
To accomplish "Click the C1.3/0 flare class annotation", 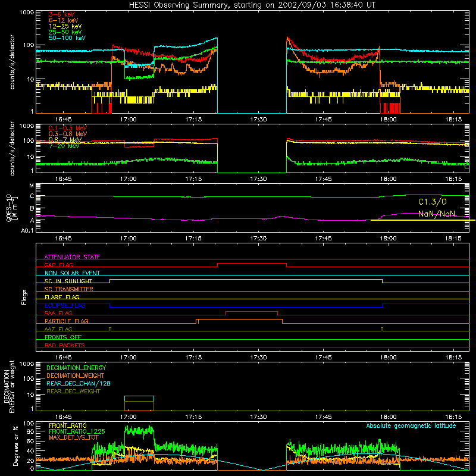I will click(x=433, y=202).
